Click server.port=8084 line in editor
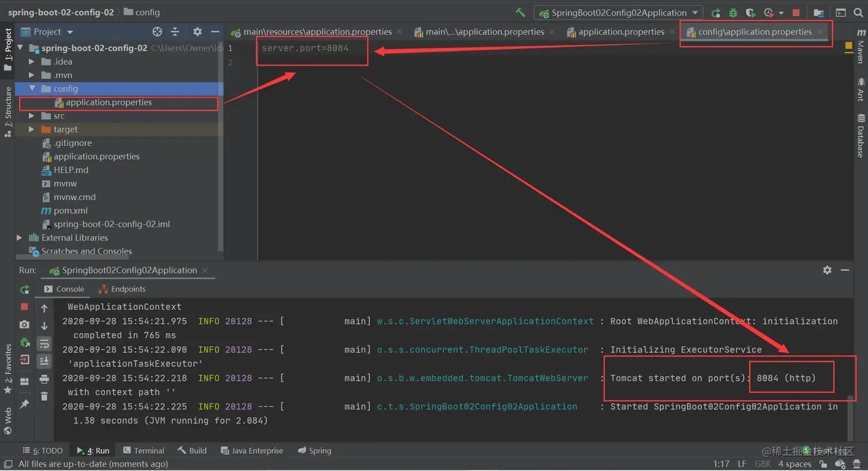Screen dimensions: 868x471 point(305,48)
